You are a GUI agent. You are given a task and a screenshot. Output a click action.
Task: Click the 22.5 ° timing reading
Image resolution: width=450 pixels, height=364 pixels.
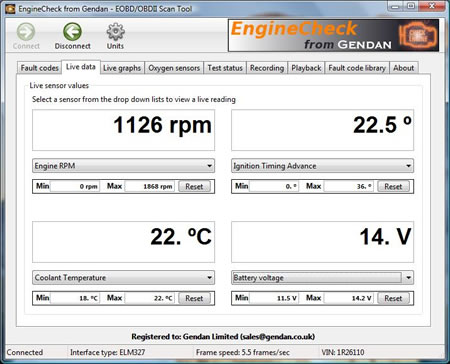coord(322,130)
